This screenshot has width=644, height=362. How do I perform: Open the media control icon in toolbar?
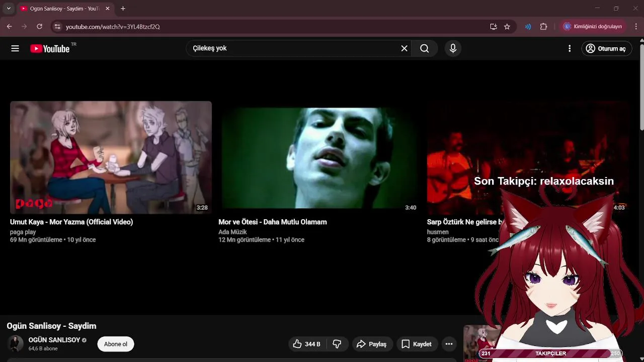point(528,27)
